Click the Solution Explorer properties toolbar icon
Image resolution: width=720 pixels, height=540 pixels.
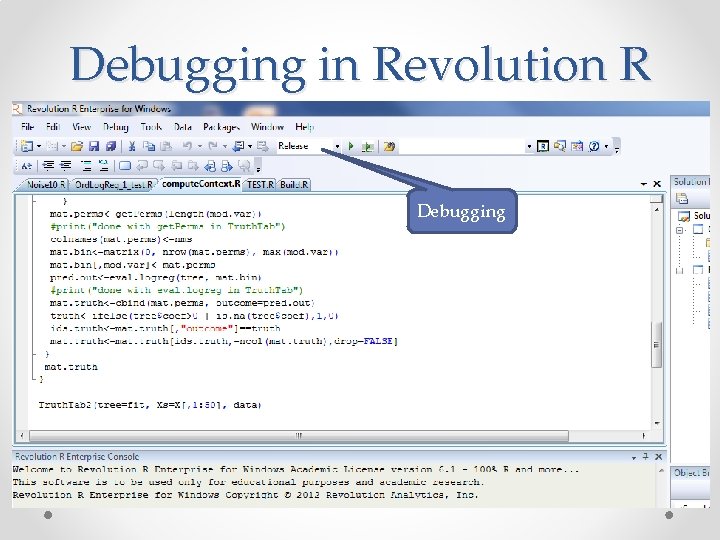pyautogui.click(x=682, y=198)
